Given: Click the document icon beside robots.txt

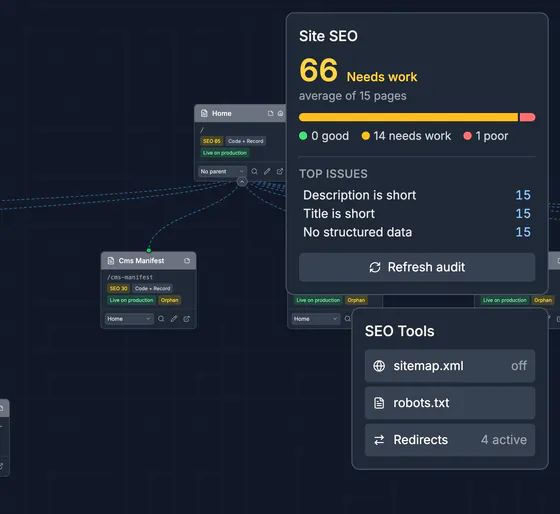Looking at the screenshot, I should [379, 403].
